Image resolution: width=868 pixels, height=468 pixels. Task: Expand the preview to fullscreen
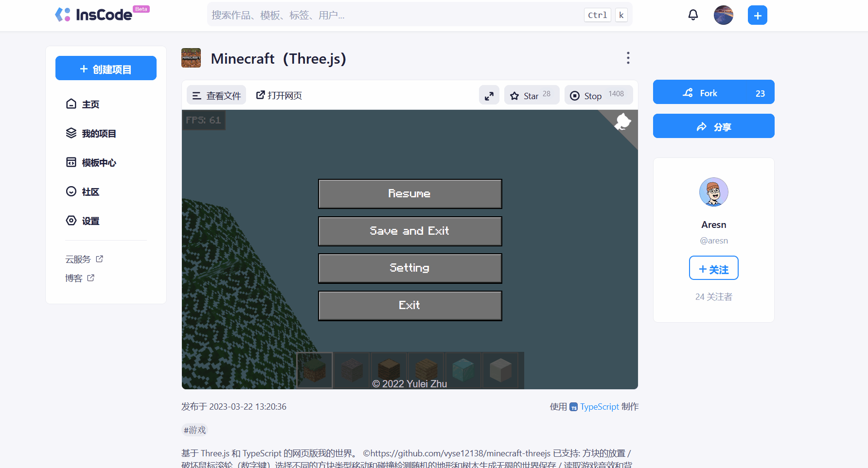point(489,95)
